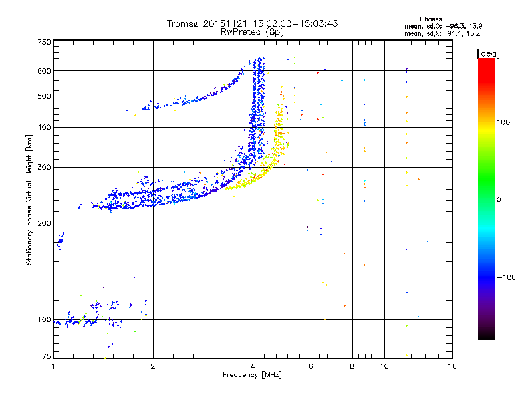Click the x-axis tick label '10'
This screenshot has height=399, width=532.
coord(384,366)
